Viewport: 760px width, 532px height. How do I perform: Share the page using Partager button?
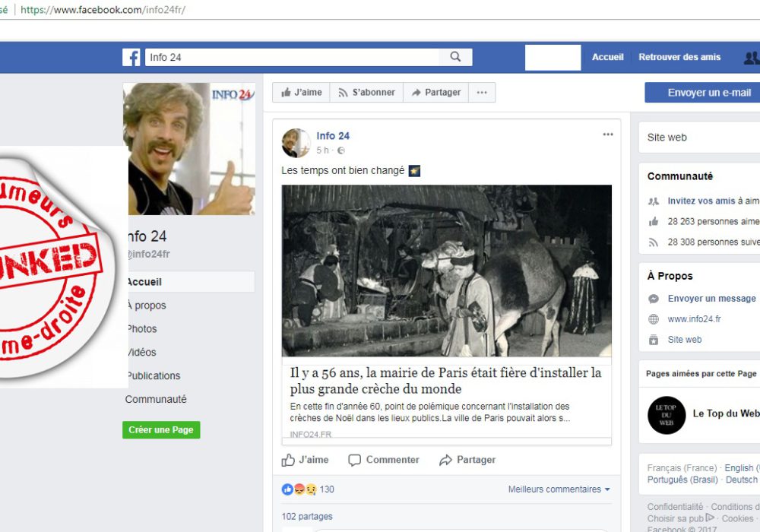435,93
